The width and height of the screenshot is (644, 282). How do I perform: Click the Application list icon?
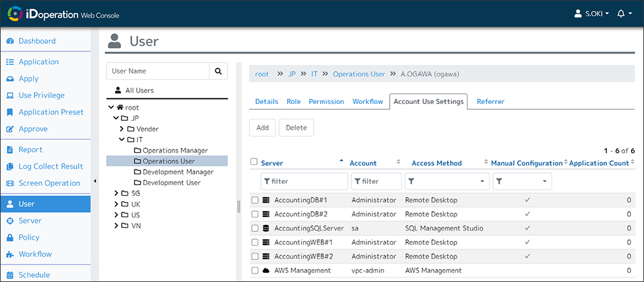click(x=10, y=62)
